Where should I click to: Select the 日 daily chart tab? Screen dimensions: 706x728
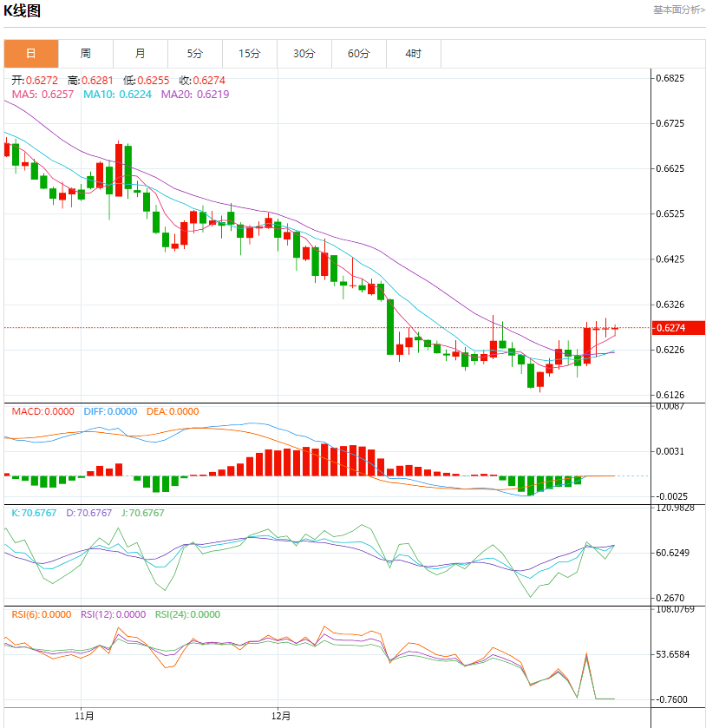[31, 54]
